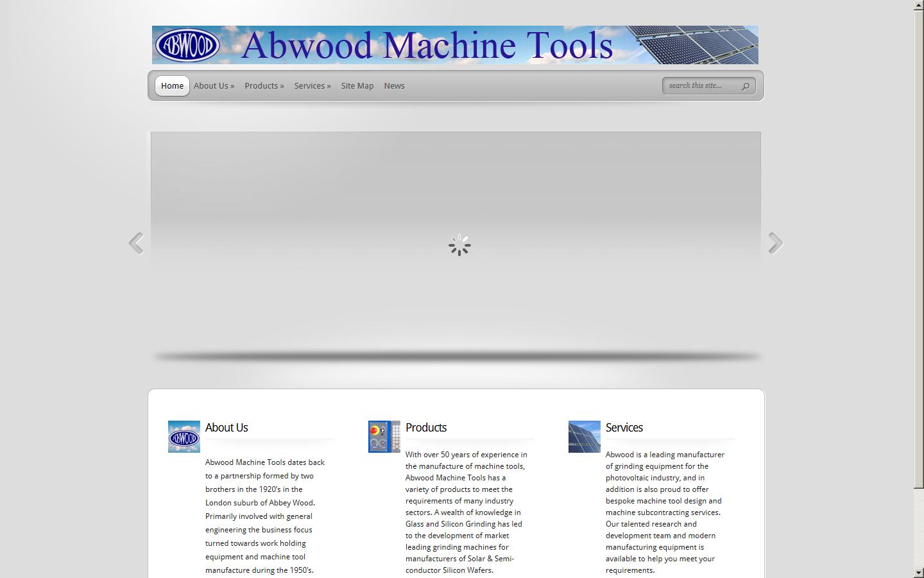Expand the Services dropdown menu
This screenshot has width=924, height=578.
pyautogui.click(x=312, y=86)
